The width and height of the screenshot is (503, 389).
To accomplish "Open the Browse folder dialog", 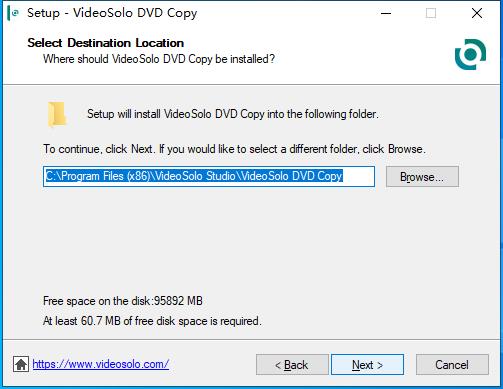I will coord(422,177).
